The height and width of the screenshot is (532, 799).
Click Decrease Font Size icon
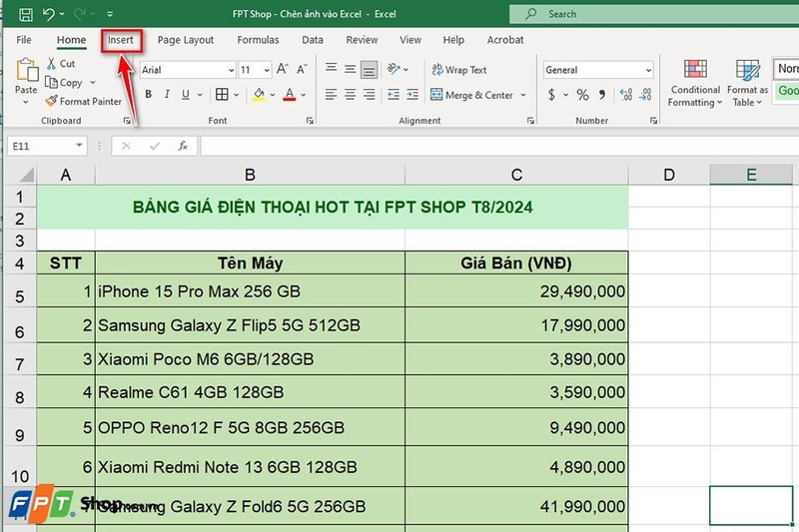point(302,69)
